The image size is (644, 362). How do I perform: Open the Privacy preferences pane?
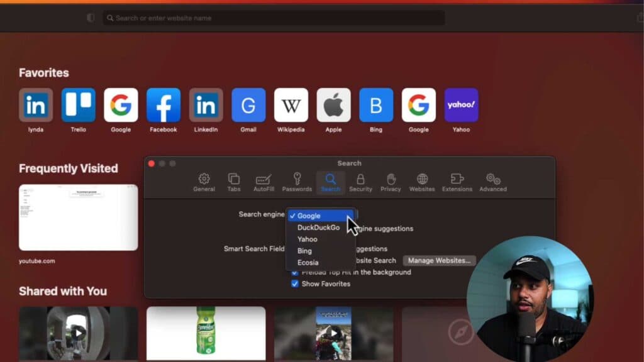pos(391,183)
